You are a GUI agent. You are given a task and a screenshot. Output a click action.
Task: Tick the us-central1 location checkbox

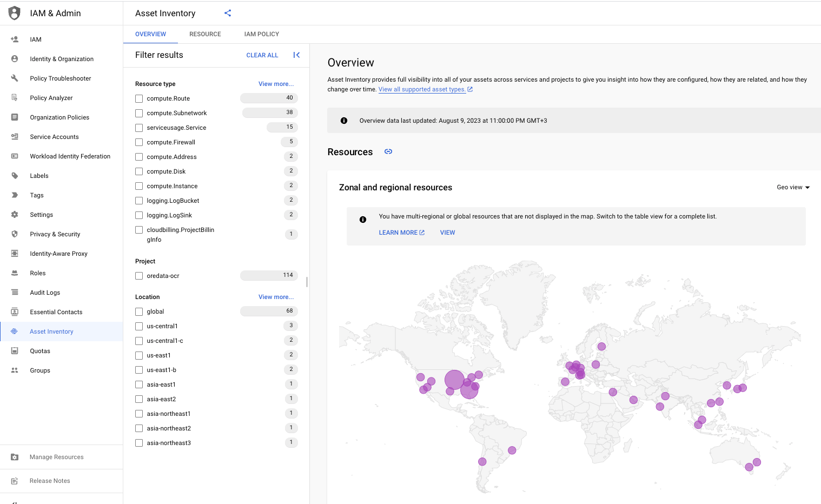[x=139, y=327]
